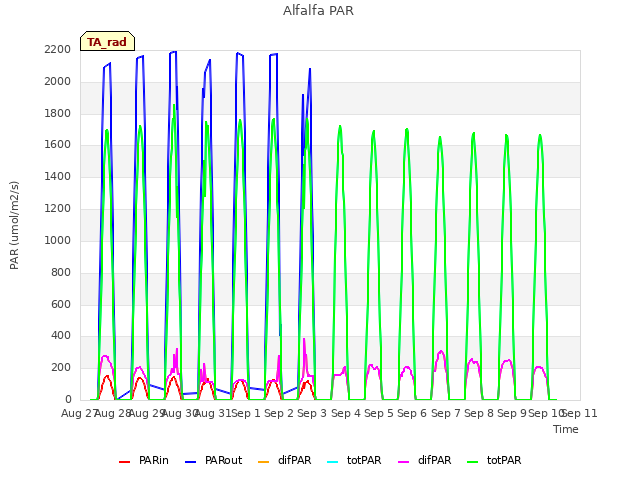Click the 1800 y-axis tick label

point(58,113)
